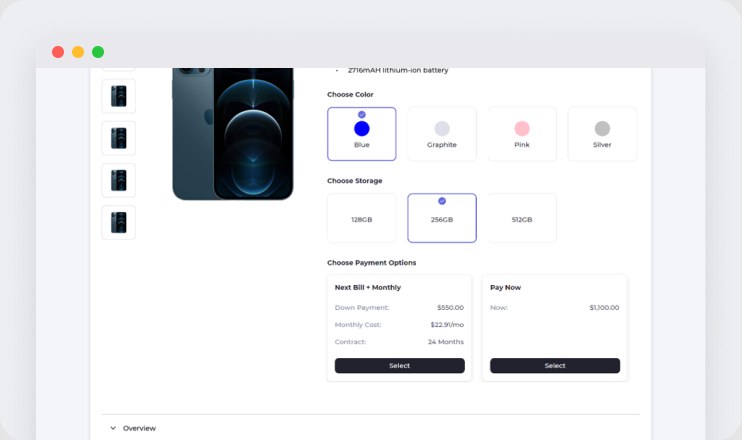
Task: Select the Graphite color option card
Action: tap(442, 134)
